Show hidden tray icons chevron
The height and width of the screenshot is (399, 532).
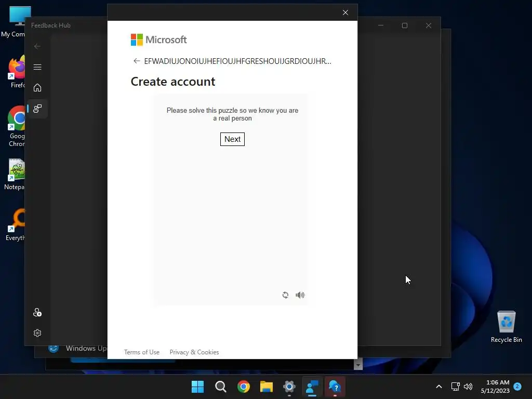438,387
